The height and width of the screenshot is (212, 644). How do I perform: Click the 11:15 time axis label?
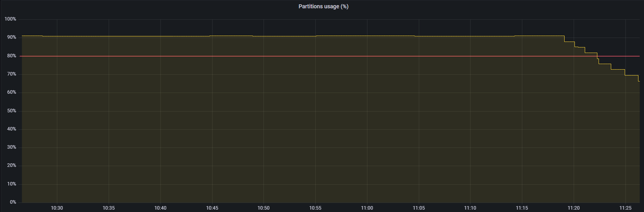point(522,208)
